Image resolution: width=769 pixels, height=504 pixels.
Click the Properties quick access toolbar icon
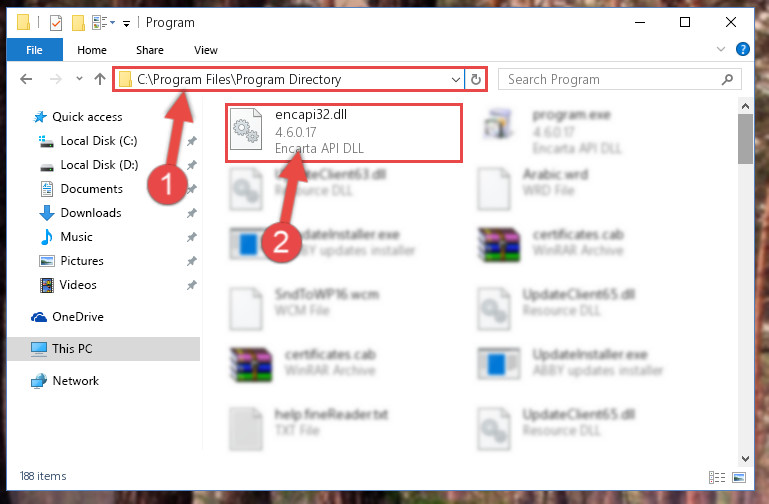click(56, 23)
